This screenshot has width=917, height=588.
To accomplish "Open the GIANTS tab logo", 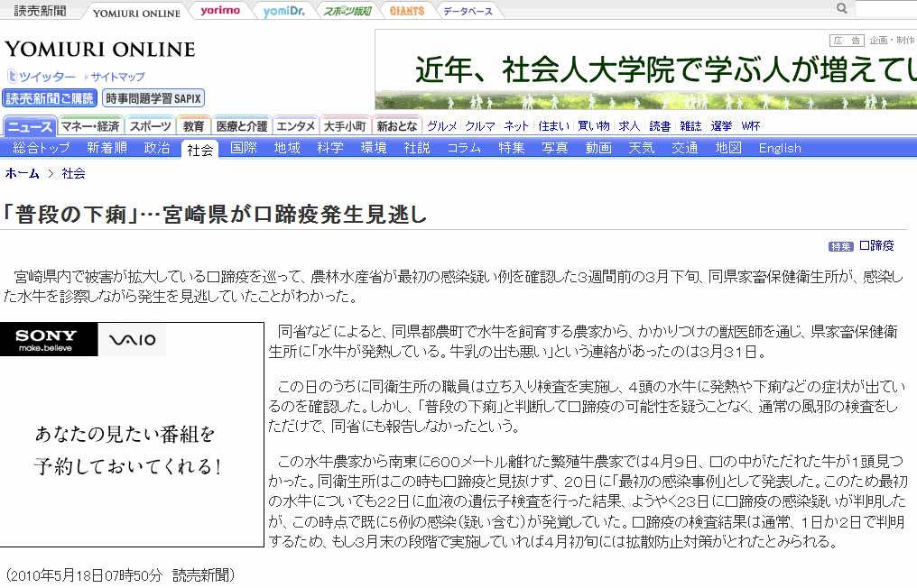I will coord(407,11).
